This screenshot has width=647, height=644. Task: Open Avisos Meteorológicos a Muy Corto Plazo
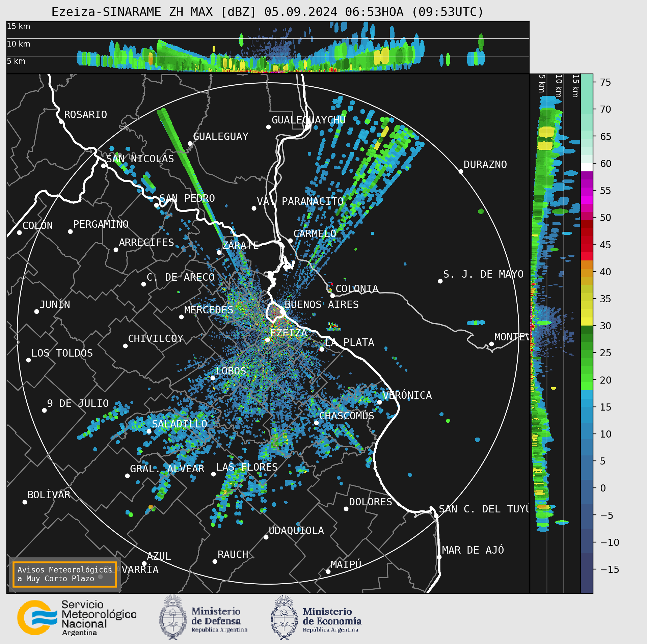[x=64, y=574]
